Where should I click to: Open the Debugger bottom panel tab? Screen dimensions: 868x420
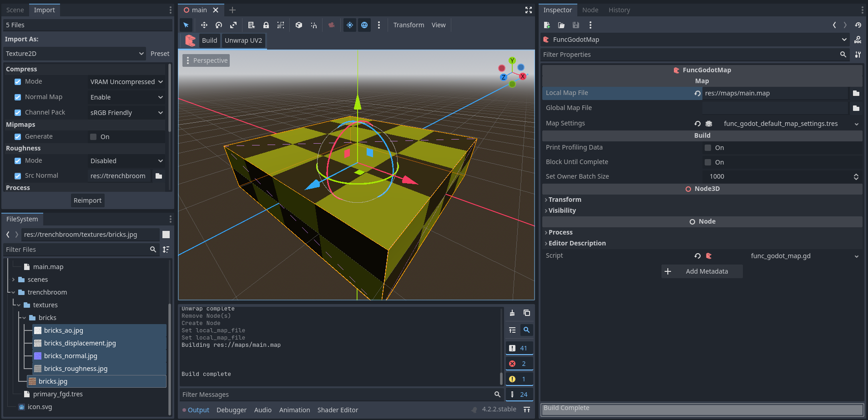[231, 410]
